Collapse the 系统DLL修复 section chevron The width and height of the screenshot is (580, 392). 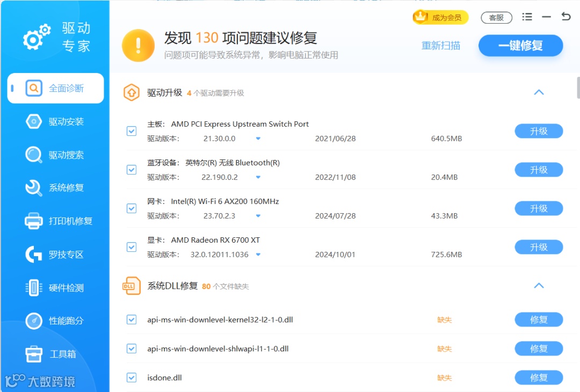[x=539, y=286]
